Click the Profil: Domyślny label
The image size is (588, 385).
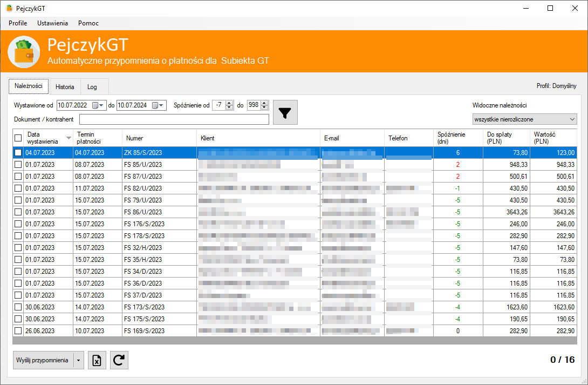[557, 86]
